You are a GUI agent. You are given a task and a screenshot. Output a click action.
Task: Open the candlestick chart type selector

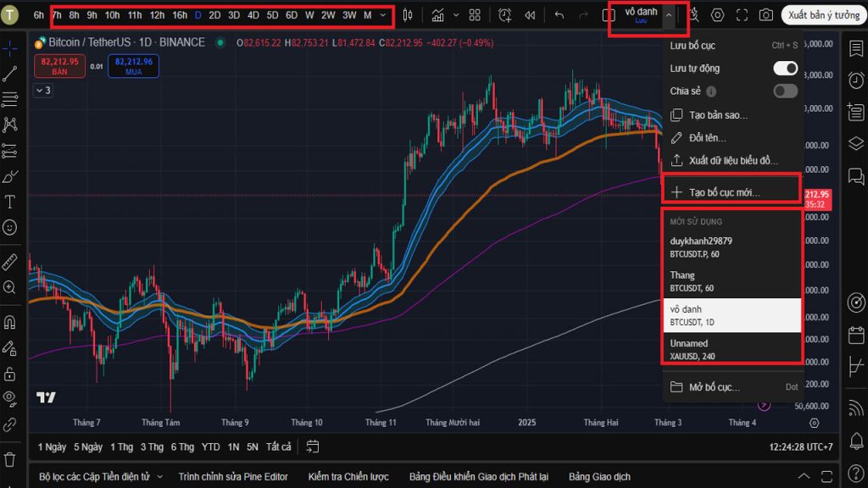(408, 15)
